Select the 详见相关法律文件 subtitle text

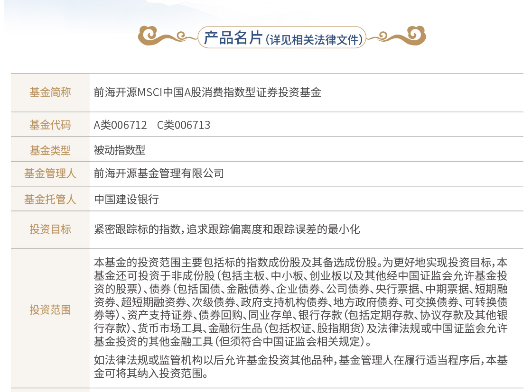tap(314, 40)
